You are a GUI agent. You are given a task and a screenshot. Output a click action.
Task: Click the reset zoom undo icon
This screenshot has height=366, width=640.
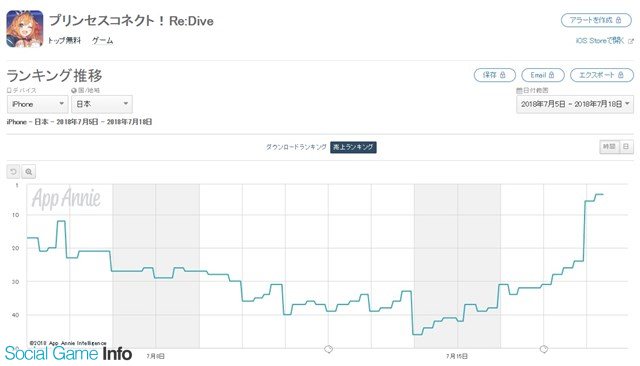click(13, 172)
